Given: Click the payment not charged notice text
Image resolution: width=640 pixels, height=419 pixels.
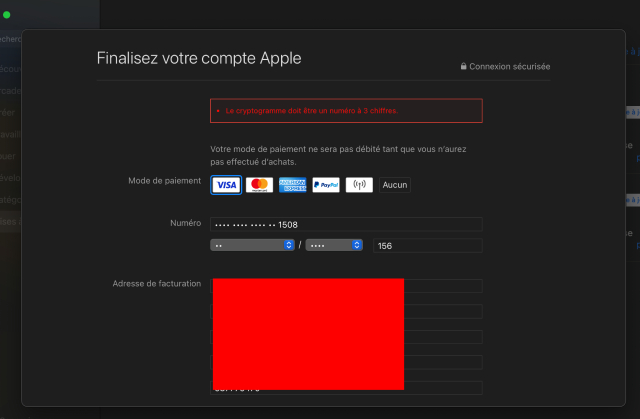Looking at the screenshot, I should click(x=338, y=155).
